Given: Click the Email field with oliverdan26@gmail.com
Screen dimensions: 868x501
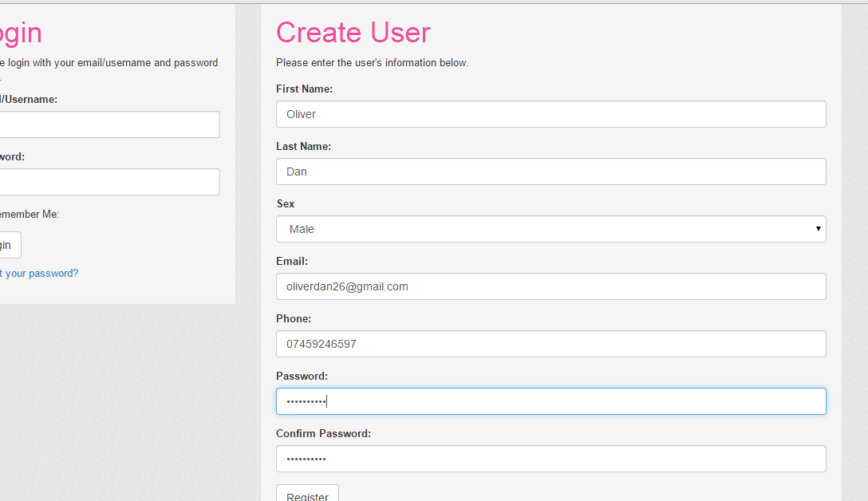Looking at the screenshot, I should click(550, 286).
